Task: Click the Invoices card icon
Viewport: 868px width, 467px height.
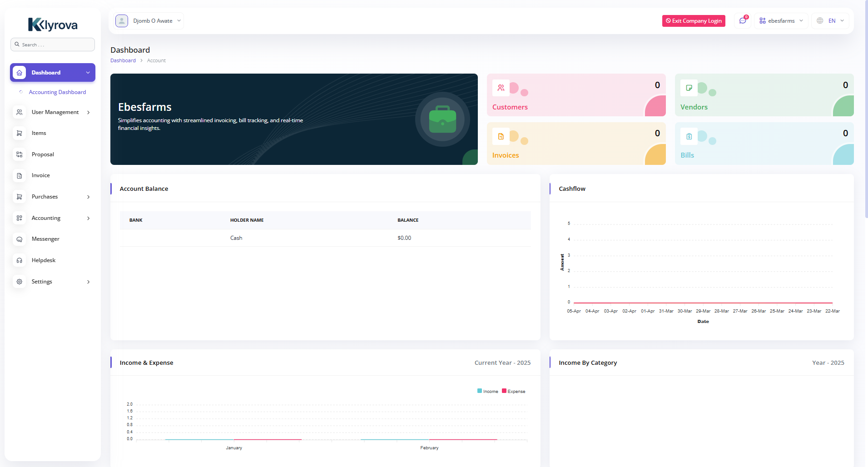Action: pyautogui.click(x=501, y=136)
